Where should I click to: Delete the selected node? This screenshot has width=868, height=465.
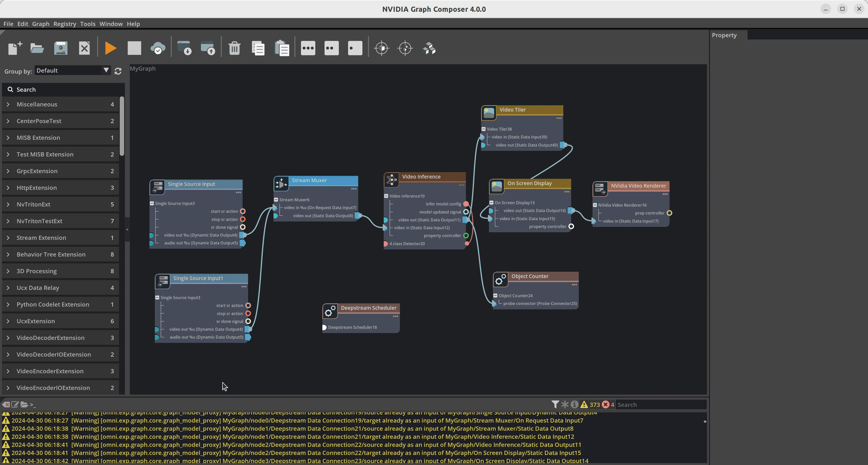coord(234,48)
